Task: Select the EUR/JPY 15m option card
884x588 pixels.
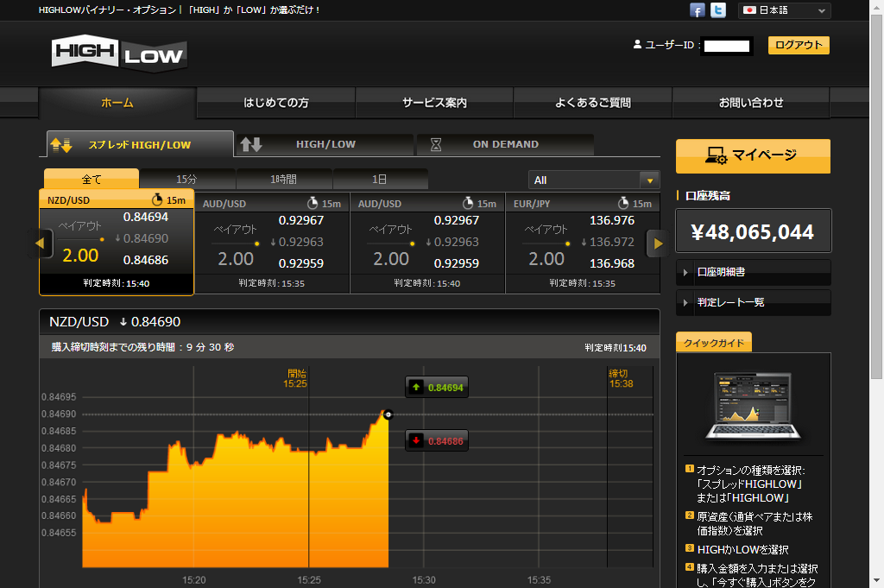Action: [583, 243]
